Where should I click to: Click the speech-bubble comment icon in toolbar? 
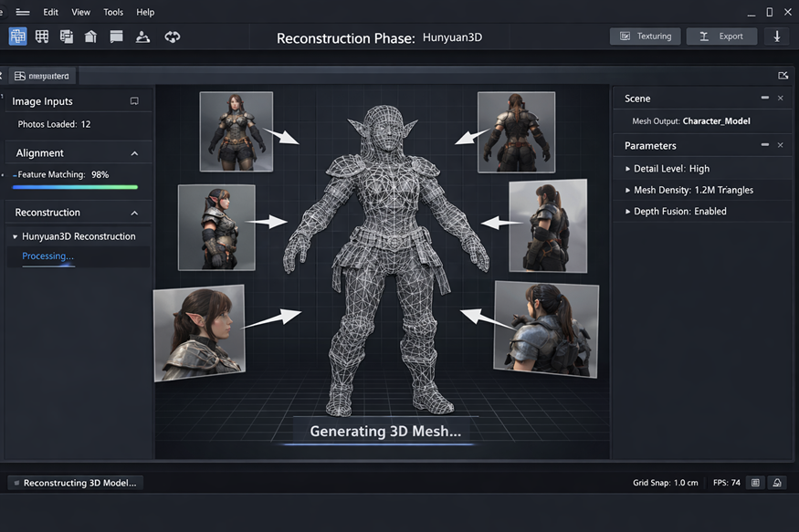116,37
